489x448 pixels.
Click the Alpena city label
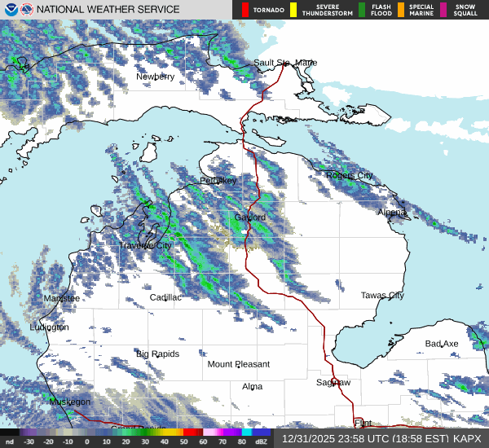click(391, 212)
